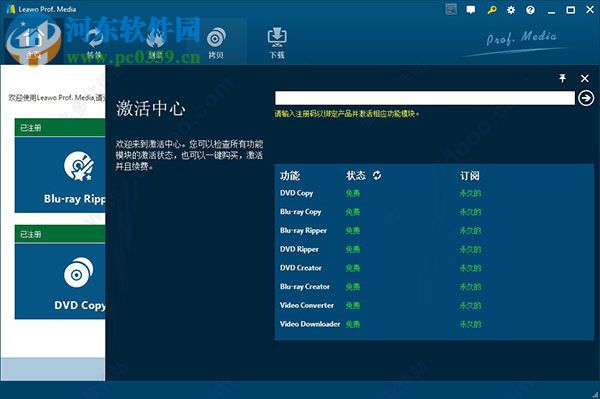Click the 激活中心 panel heading
Viewport: 600px width, 399px height.
(x=151, y=108)
